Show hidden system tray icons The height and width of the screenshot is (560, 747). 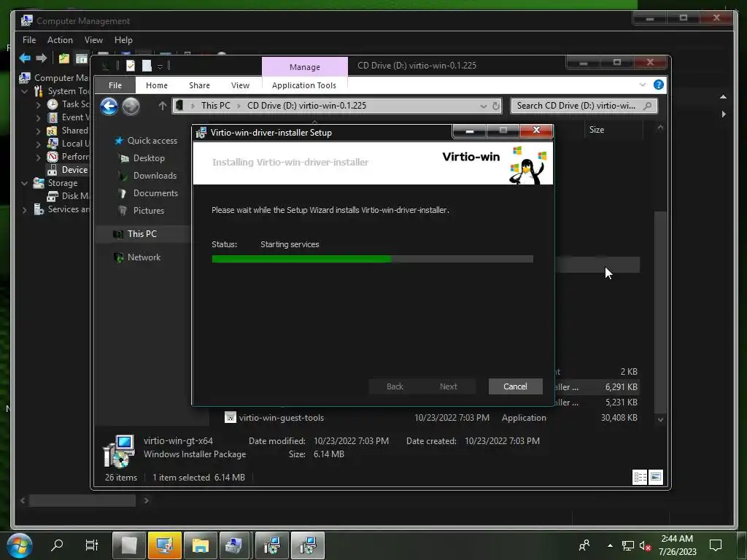tap(610, 545)
